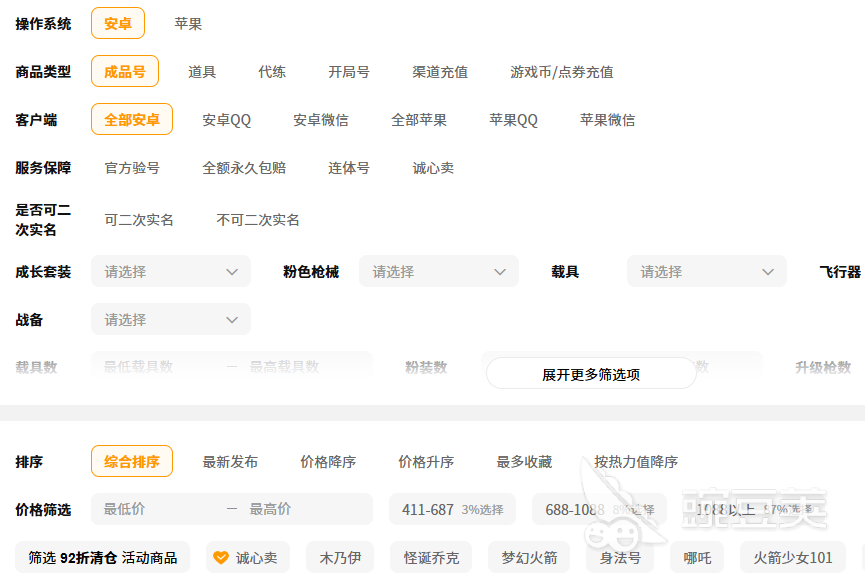
Task: Select 安卓QQ client filter
Action: click(226, 120)
